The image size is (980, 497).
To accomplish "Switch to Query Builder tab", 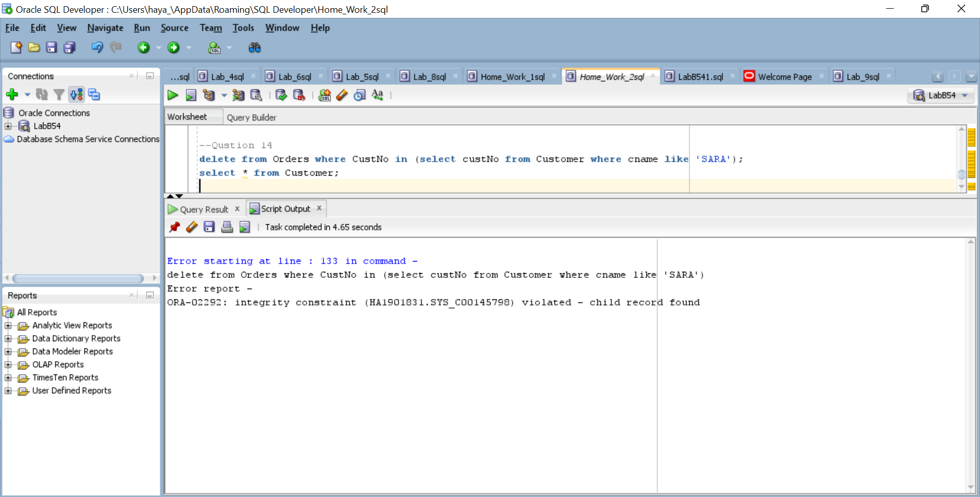I will coord(252,117).
